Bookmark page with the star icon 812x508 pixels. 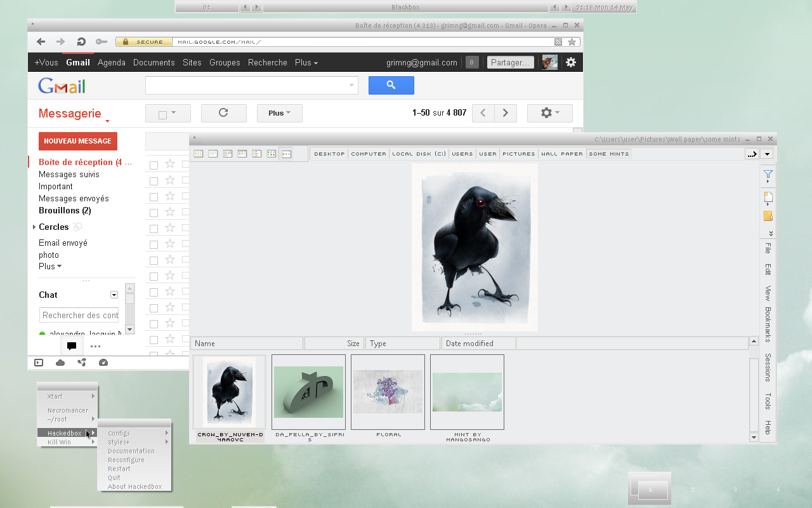(x=572, y=42)
